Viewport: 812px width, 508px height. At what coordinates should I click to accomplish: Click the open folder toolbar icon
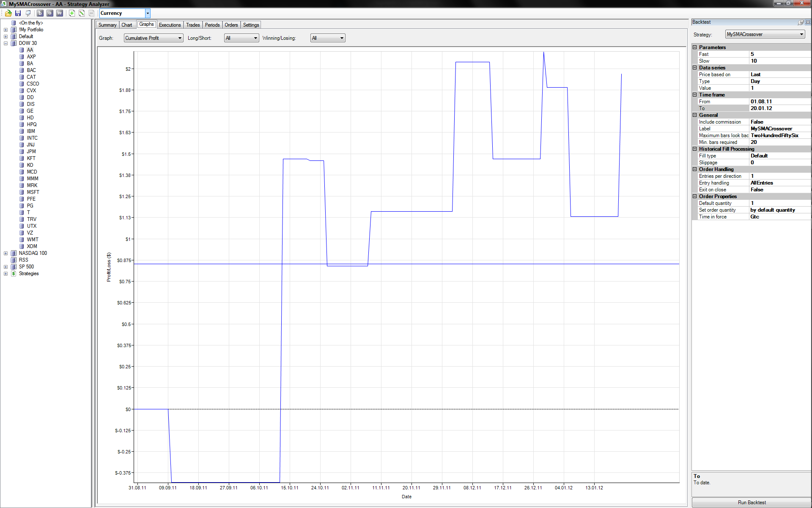click(8, 13)
